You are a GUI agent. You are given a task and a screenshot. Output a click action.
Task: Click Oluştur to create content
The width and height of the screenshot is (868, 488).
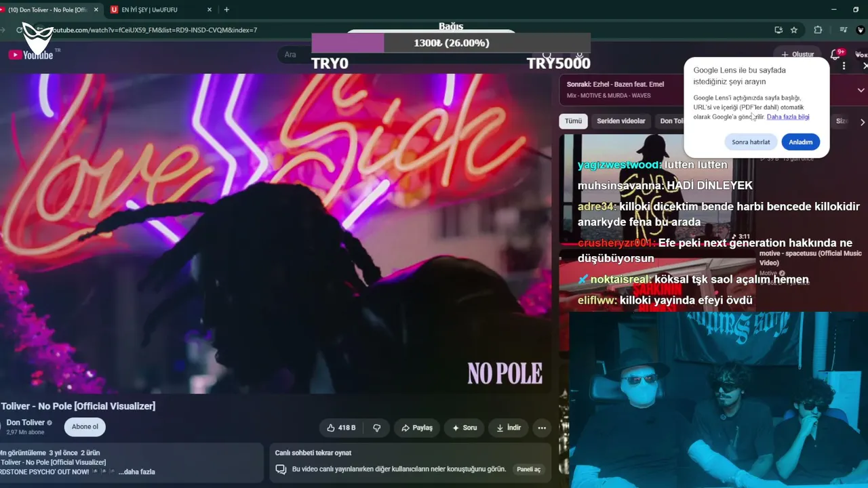pos(797,54)
